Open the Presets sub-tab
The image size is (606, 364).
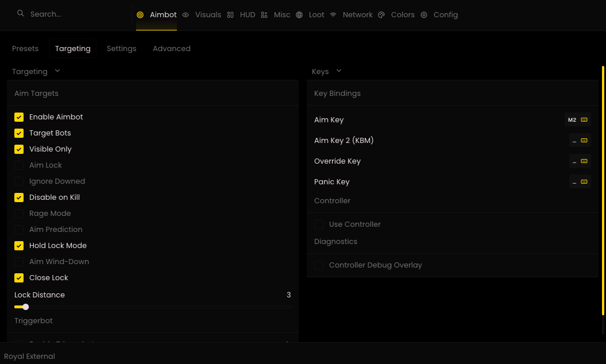coord(25,49)
